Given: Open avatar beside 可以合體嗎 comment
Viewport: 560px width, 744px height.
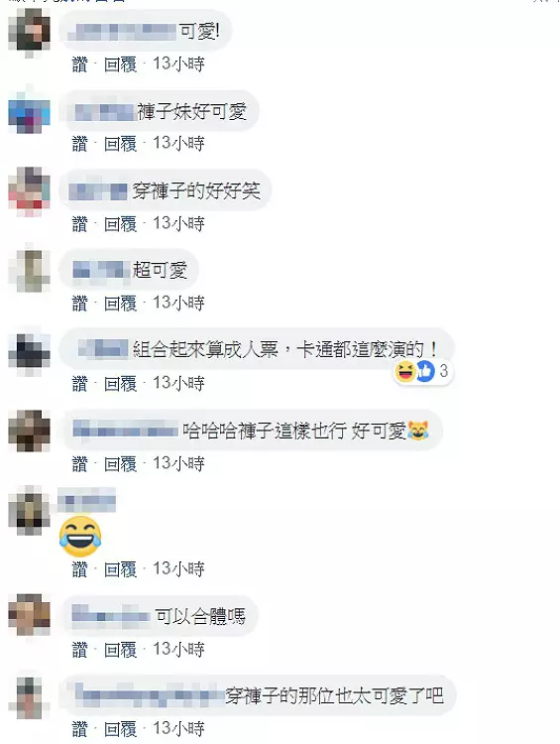Looking at the screenshot, I should point(30,615).
